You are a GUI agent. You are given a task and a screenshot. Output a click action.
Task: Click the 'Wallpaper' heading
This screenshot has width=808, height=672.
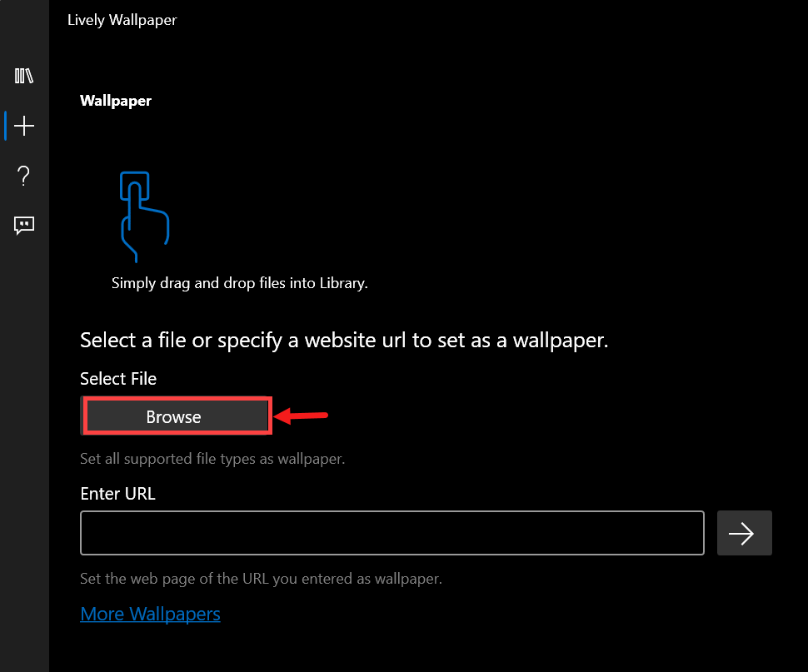116,101
